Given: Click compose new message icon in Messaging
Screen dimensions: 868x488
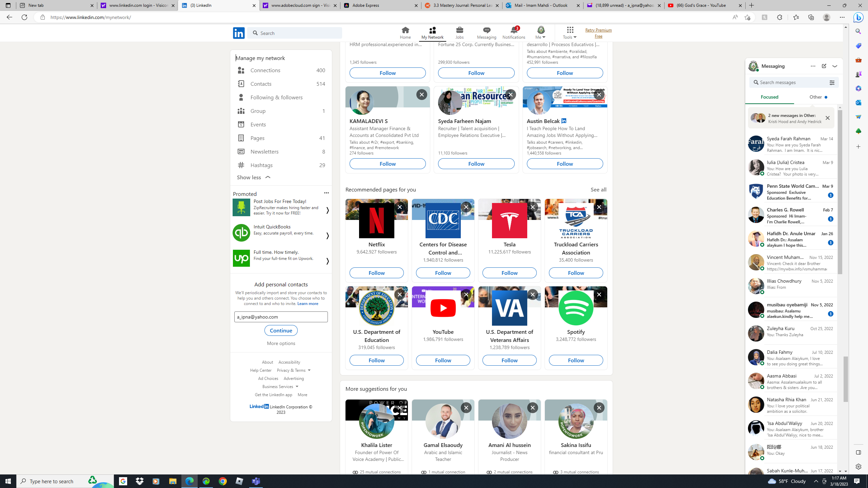Looking at the screenshot, I should [x=824, y=66].
